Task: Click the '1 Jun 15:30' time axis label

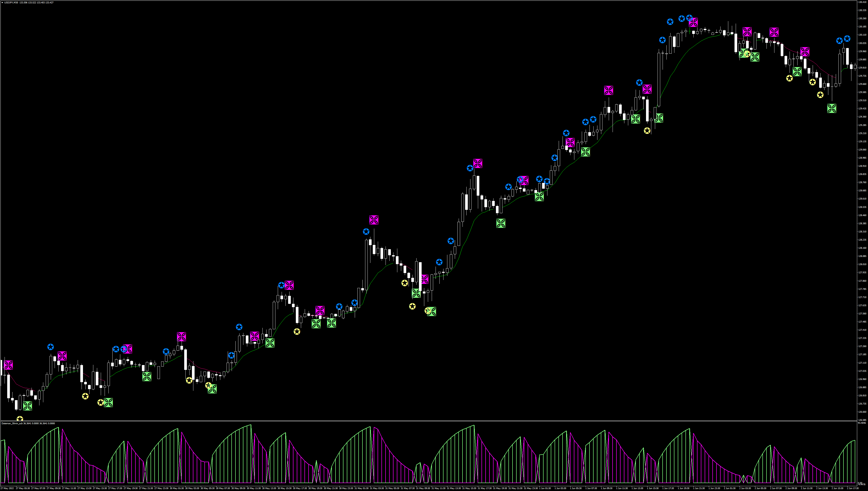Action: (x=653, y=488)
